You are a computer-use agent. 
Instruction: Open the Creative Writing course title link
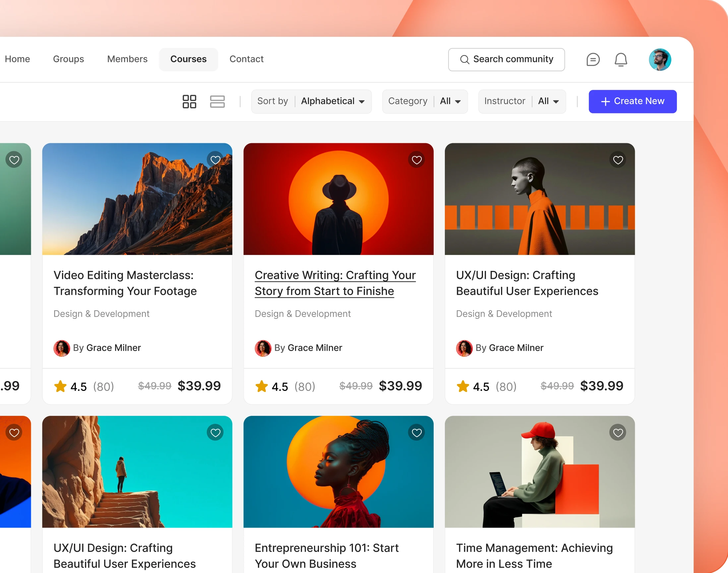[335, 283]
